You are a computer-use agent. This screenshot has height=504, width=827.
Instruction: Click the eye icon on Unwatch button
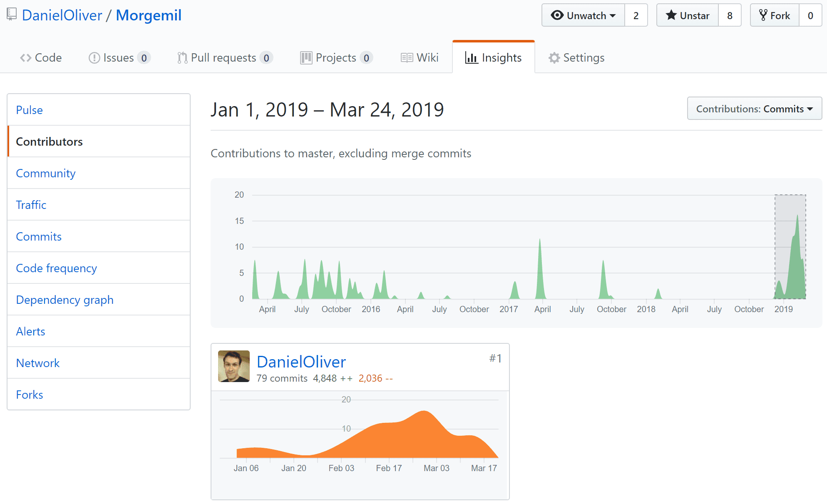coord(557,15)
